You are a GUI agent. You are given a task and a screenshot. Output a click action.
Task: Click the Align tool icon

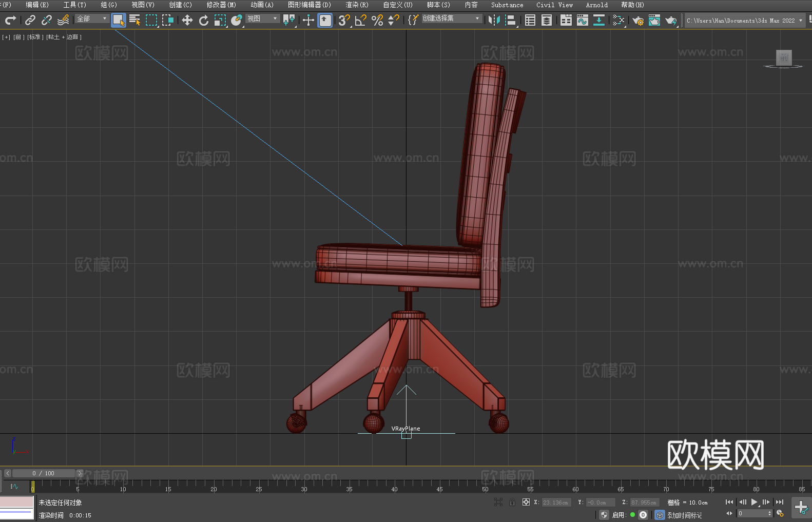pyautogui.click(x=511, y=20)
